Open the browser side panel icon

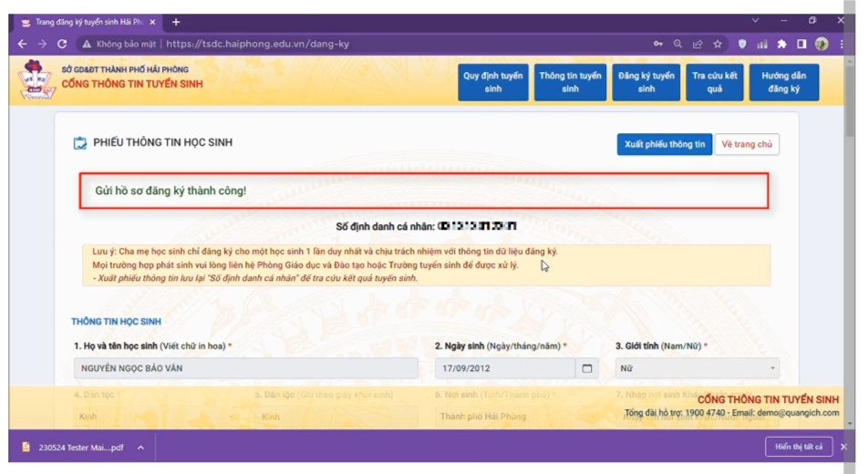(801, 44)
